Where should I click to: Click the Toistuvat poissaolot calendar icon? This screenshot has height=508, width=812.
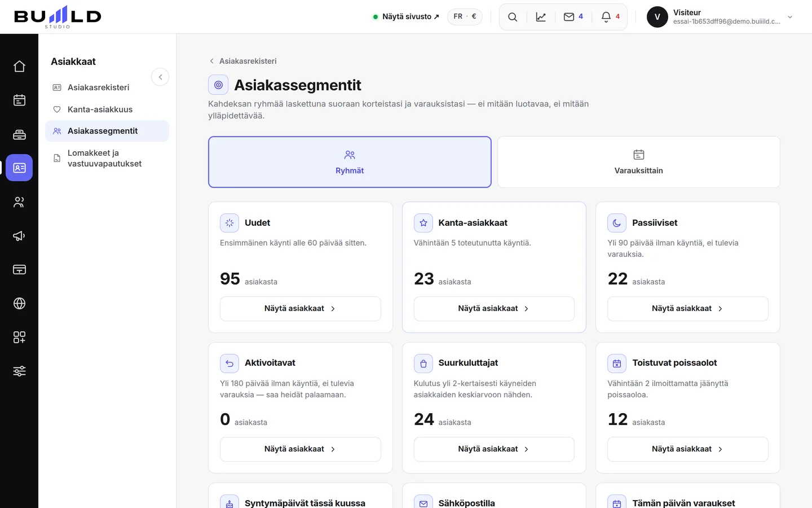click(x=617, y=364)
